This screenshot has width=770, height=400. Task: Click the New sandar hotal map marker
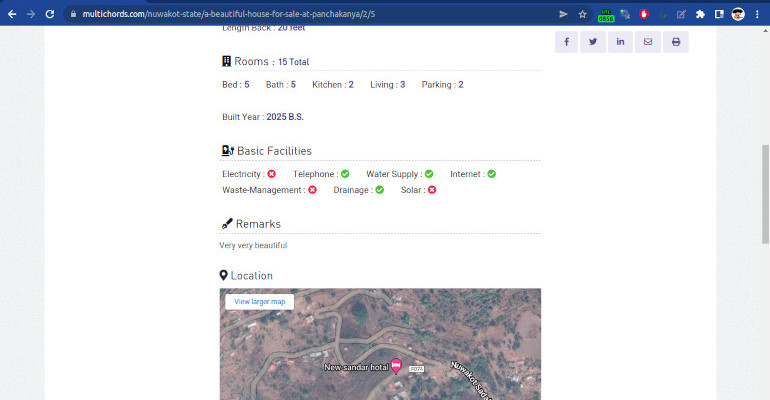396,366
